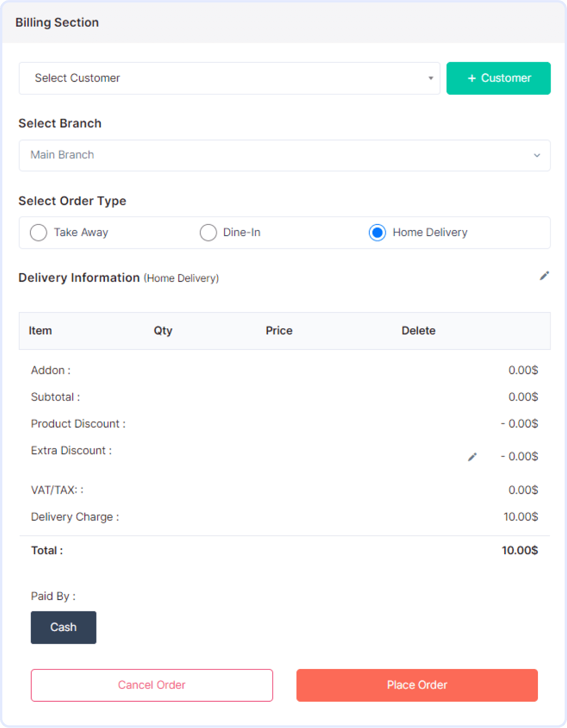Place the order

(x=417, y=685)
